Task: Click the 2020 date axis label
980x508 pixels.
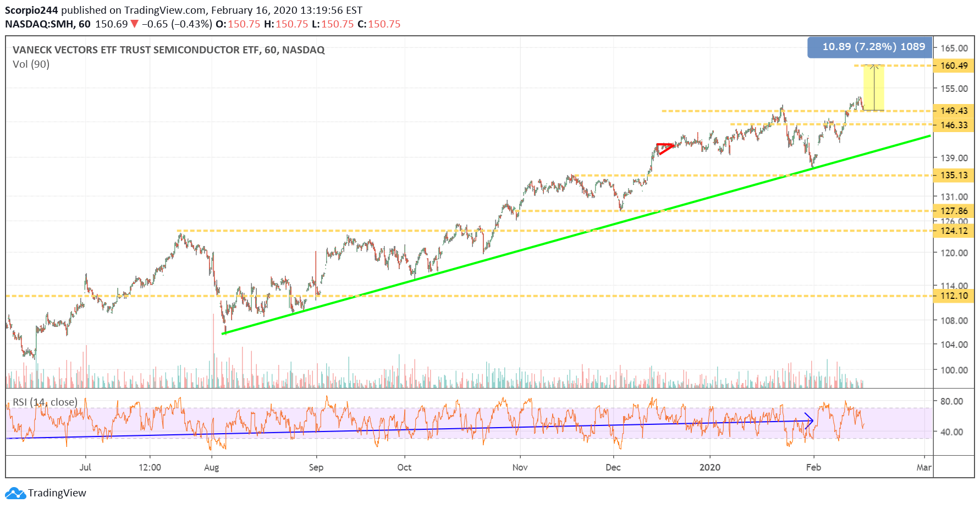Action: coord(710,467)
